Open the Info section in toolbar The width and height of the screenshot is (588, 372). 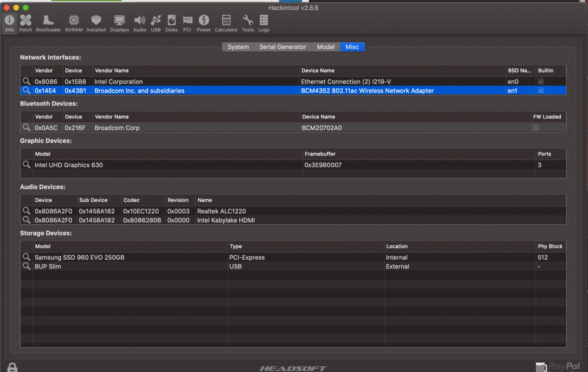coord(9,24)
